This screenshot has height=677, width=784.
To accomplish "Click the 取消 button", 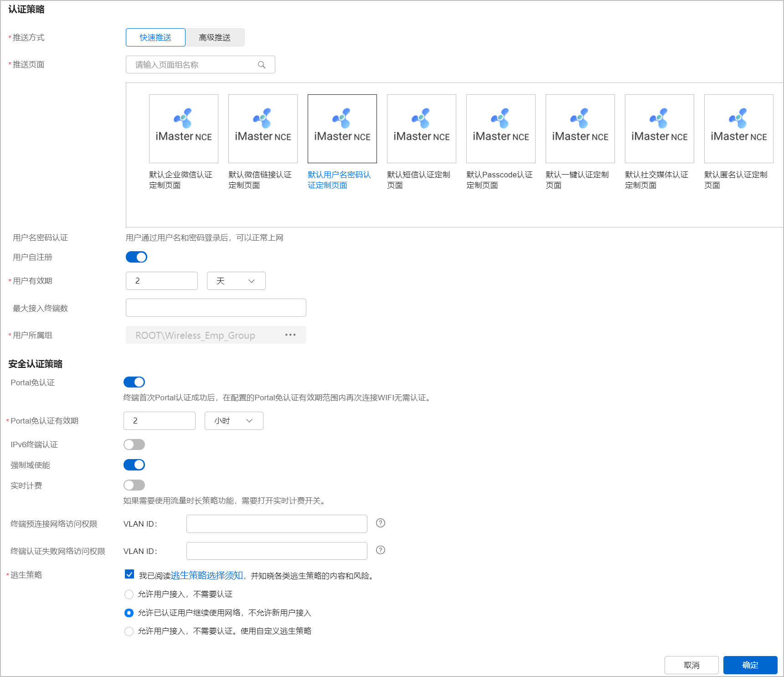I will click(x=691, y=665).
